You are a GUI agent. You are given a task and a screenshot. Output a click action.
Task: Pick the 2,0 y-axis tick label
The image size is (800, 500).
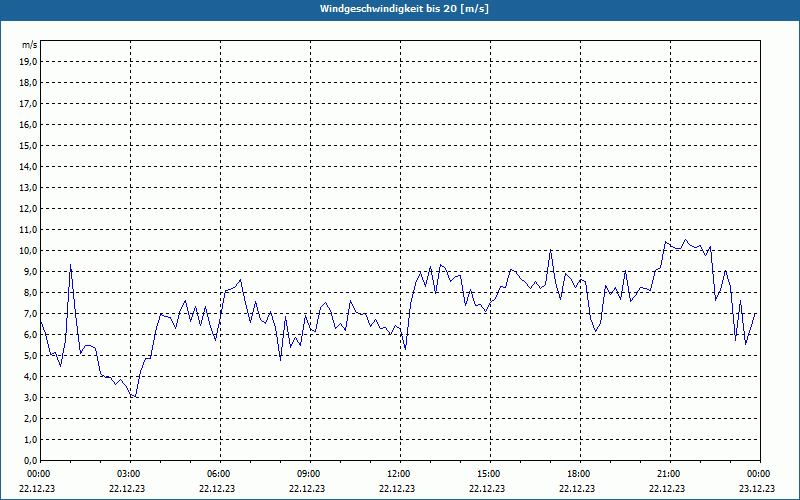pyautogui.click(x=30, y=418)
